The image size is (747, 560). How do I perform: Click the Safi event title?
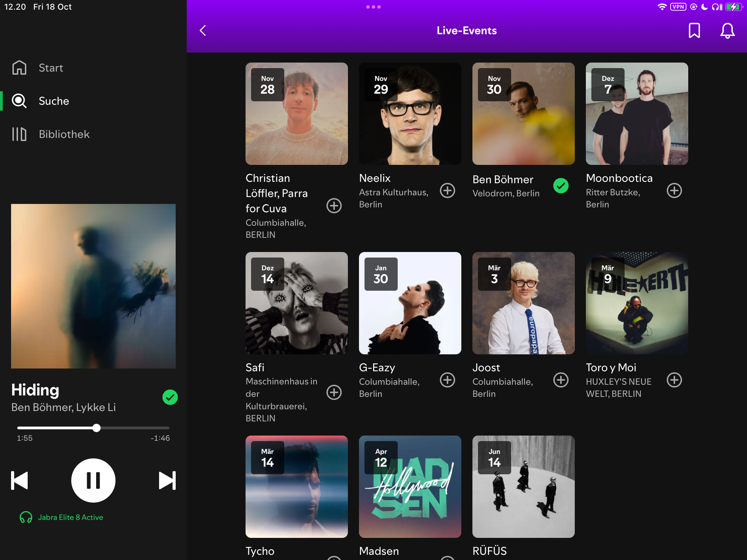(255, 367)
